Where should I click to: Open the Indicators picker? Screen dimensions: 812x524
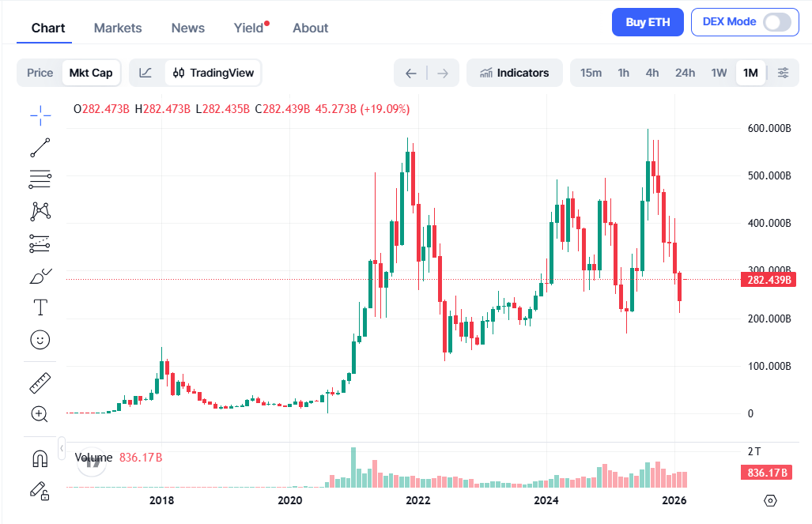[515, 72]
